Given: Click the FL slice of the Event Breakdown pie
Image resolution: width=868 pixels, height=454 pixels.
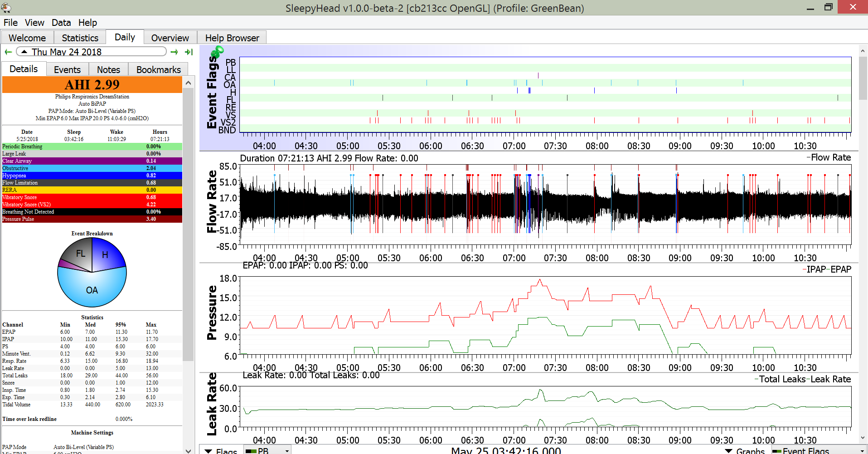Looking at the screenshot, I should (81, 254).
